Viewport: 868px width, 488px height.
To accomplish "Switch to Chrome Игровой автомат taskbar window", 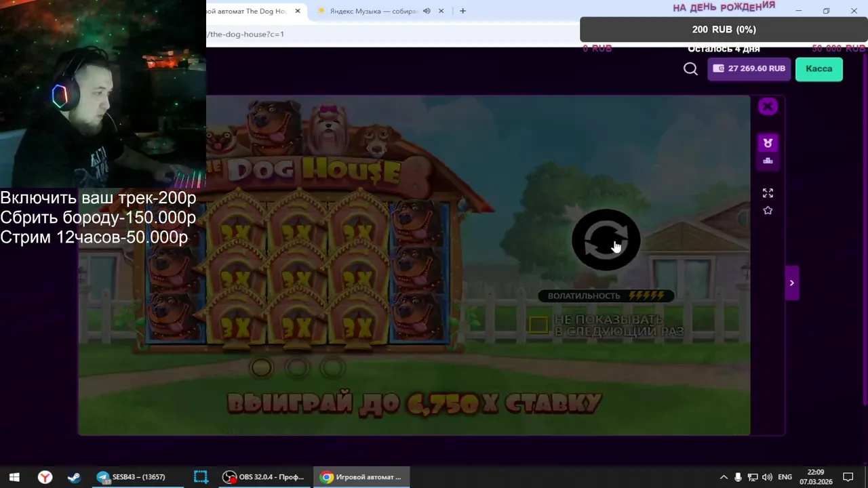I will [x=361, y=477].
